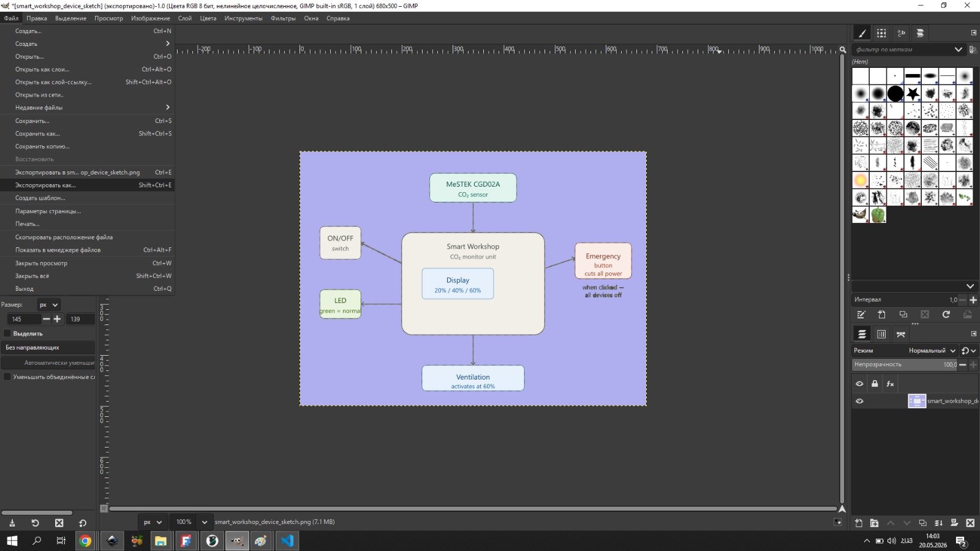This screenshot has height=551, width=980.
Task: Open the Brushes tab in the right dock
Action: coord(862,33)
